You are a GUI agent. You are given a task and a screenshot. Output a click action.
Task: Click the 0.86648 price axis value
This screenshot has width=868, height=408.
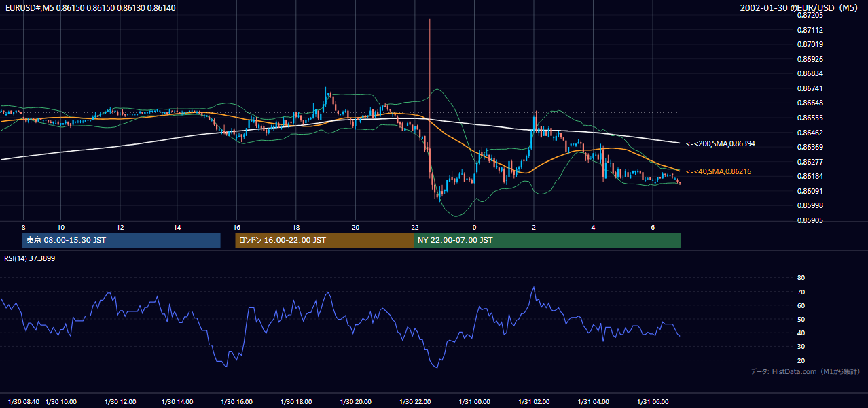point(810,103)
